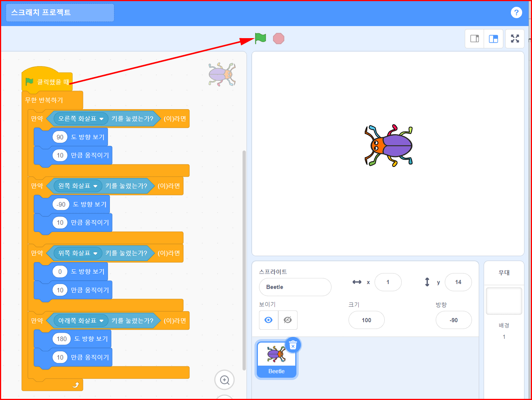
Task: Click the size field showing 100
Action: tap(366, 320)
